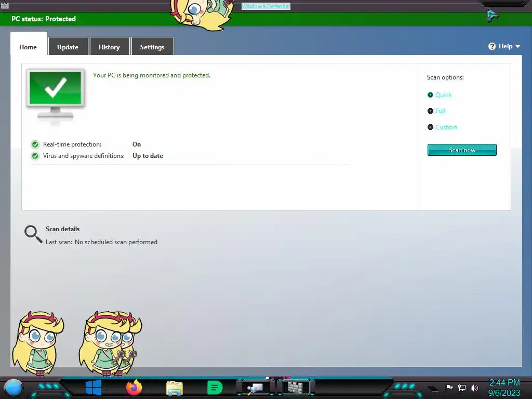Click the Virus definitions green check icon
The width and height of the screenshot is (532, 399).
tap(35, 156)
